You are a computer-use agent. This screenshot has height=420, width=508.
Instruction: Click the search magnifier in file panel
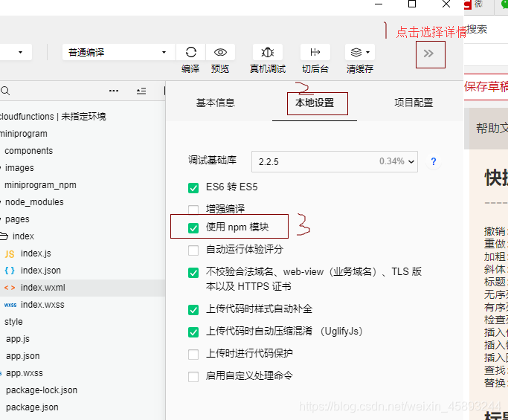click(x=5, y=91)
